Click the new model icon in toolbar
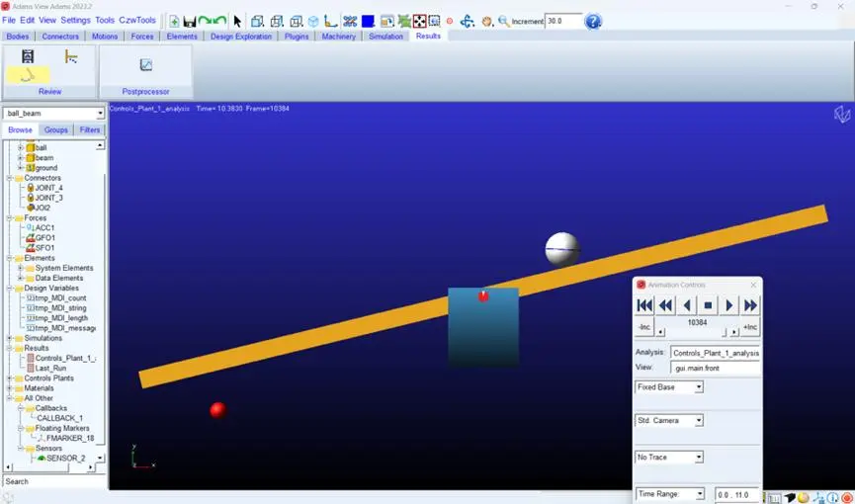 pos(174,22)
